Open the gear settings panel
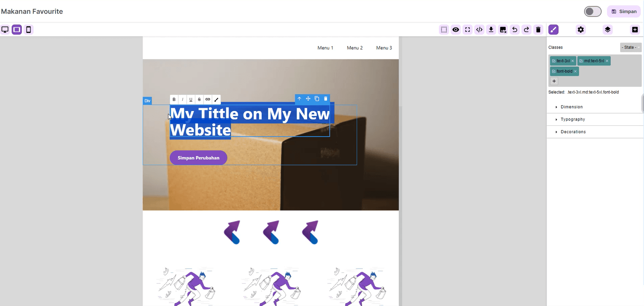The height and width of the screenshot is (306, 644). (580, 30)
